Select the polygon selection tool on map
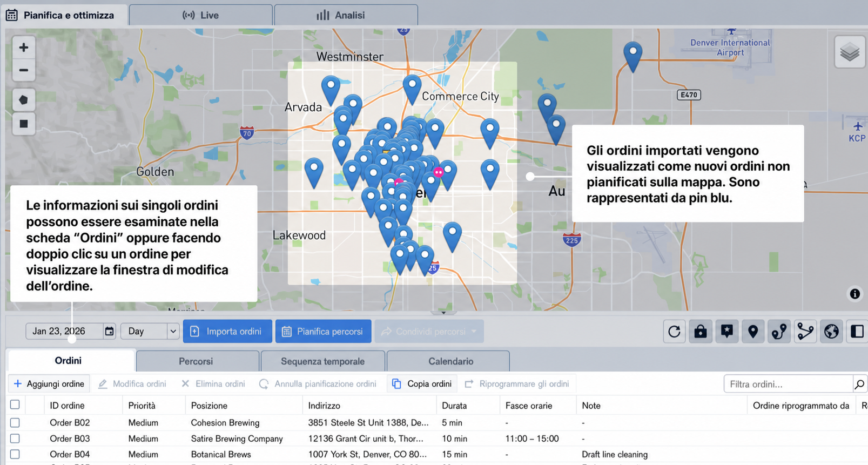 [24, 100]
